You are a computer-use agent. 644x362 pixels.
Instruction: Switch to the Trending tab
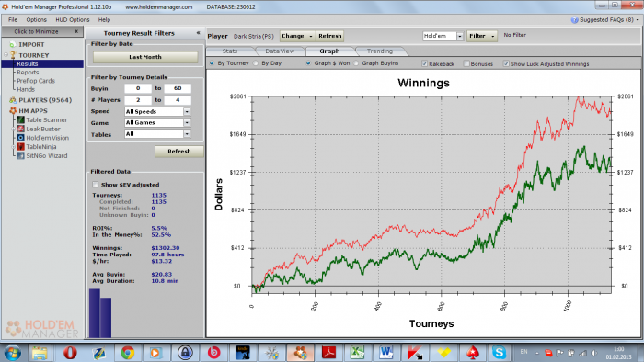click(380, 51)
